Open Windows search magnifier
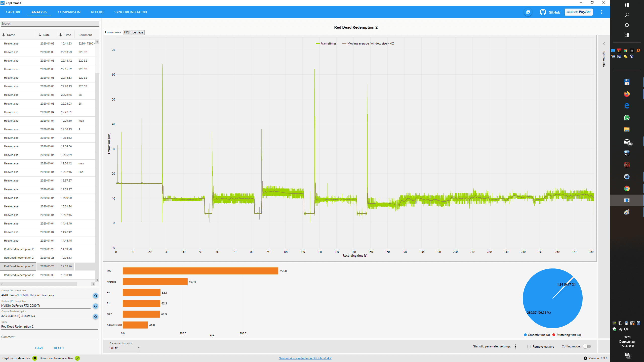 click(x=627, y=15)
